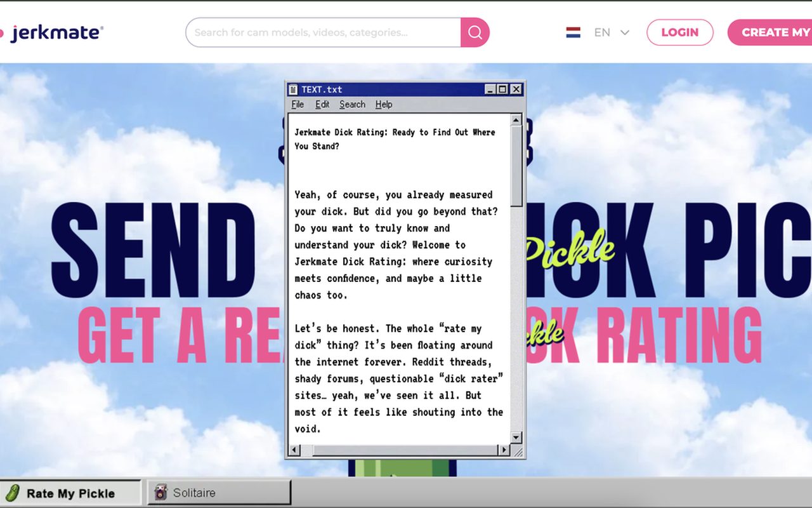The height and width of the screenshot is (508, 812).
Task: Click the LOGIN button
Action: pos(680,32)
